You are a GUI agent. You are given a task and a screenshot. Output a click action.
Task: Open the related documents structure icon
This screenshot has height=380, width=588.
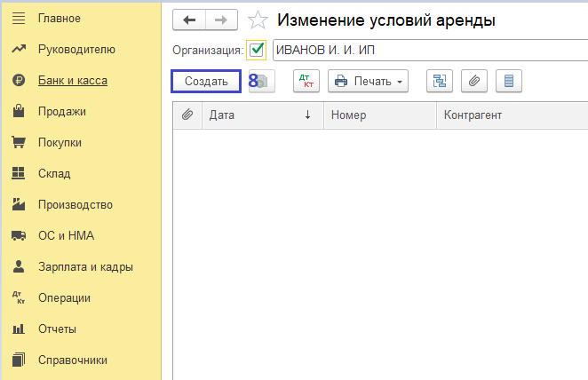point(439,82)
